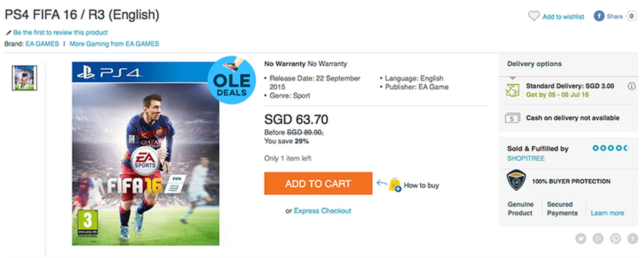Screen dimensions: 644x258
Task: Click the wishlist heart icon
Action: pos(534,16)
